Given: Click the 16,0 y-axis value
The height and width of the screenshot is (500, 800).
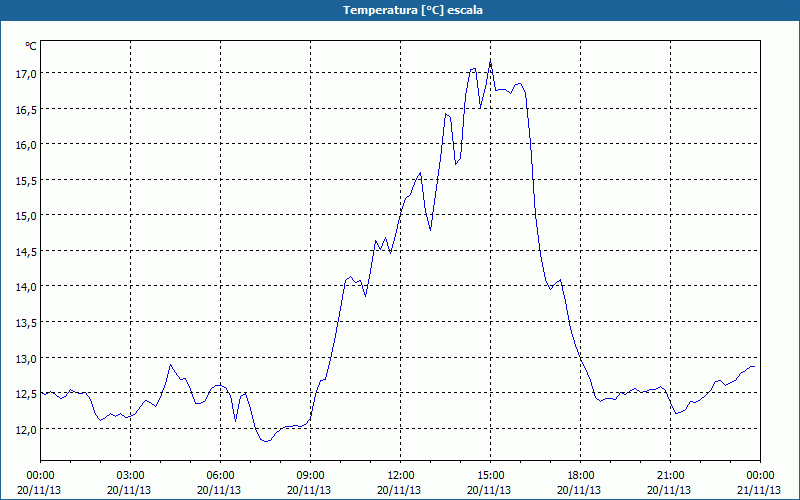Looking at the screenshot, I should (x=27, y=145).
